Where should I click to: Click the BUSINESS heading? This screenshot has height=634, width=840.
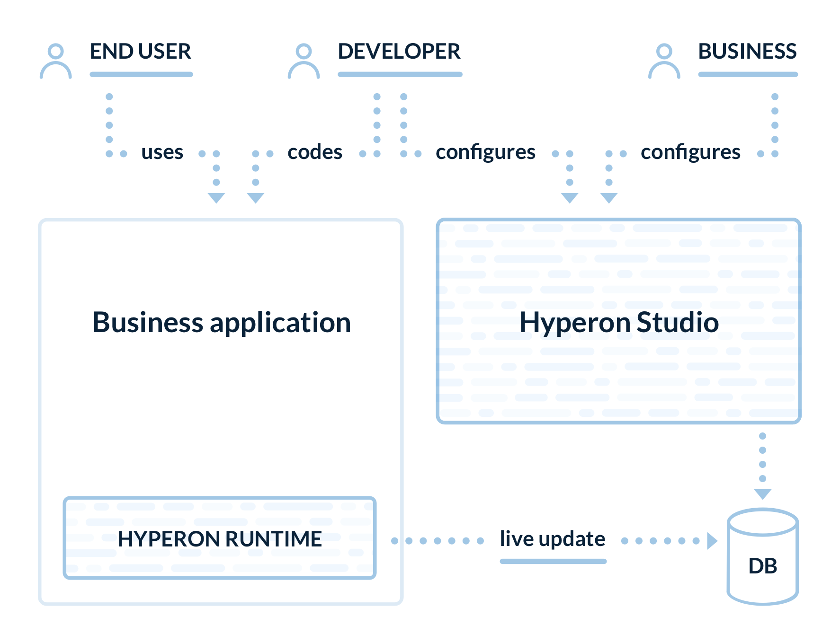(748, 51)
